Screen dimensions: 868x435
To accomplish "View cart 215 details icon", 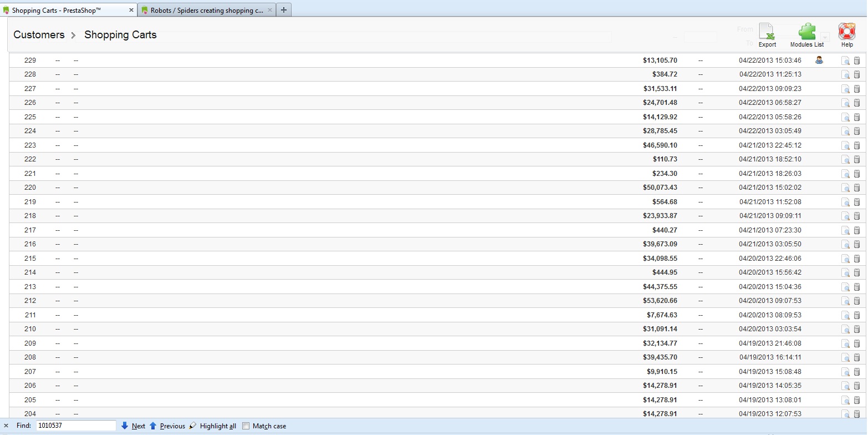I will tap(845, 259).
